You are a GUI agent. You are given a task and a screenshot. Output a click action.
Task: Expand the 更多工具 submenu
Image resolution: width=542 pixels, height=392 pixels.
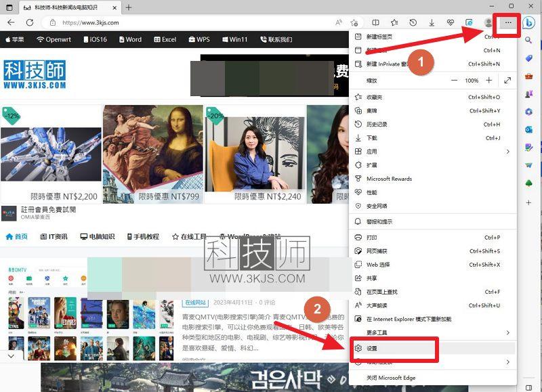point(432,332)
